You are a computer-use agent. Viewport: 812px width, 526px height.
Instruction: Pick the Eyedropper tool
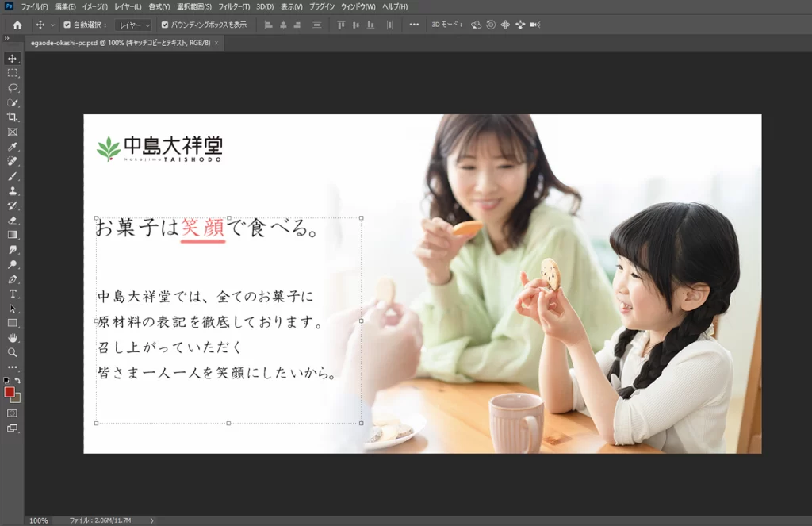pos(13,147)
